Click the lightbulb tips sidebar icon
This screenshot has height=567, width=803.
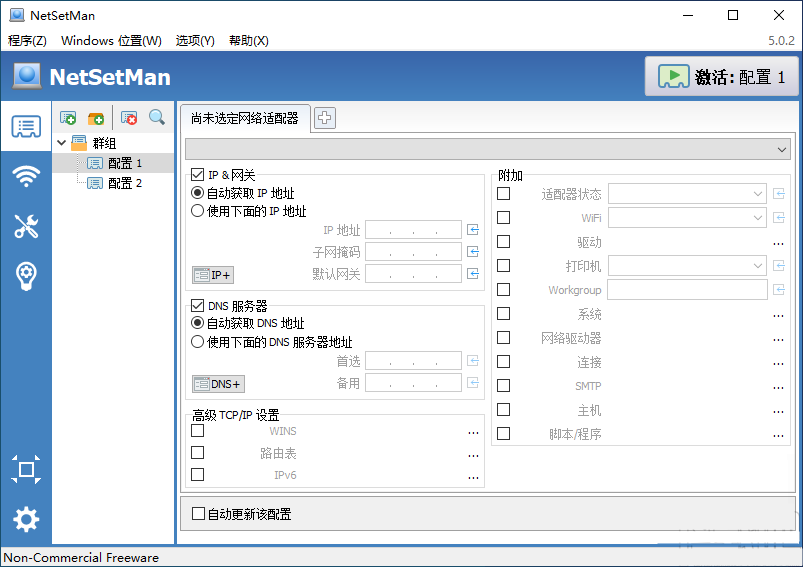tap(26, 276)
